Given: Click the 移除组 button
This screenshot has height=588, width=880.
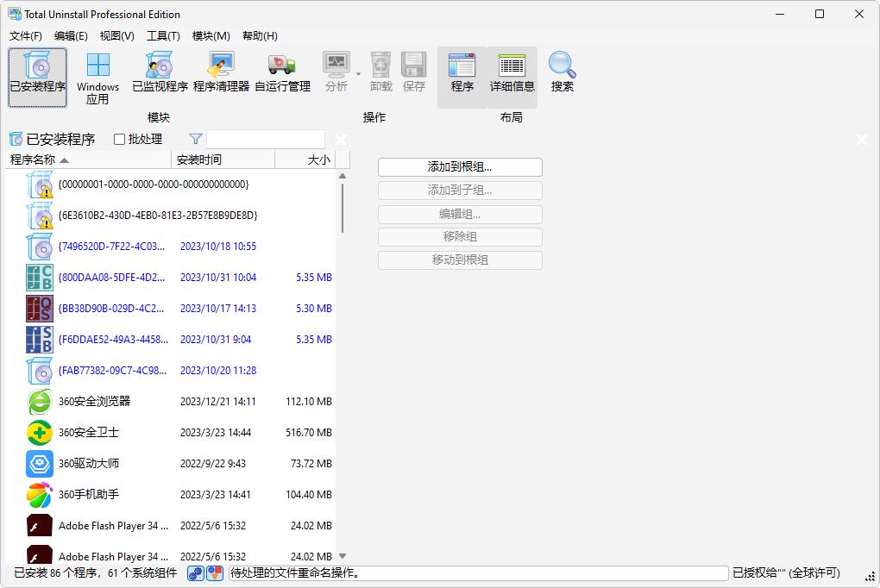Looking at the screenshot, I should point(460,237).
